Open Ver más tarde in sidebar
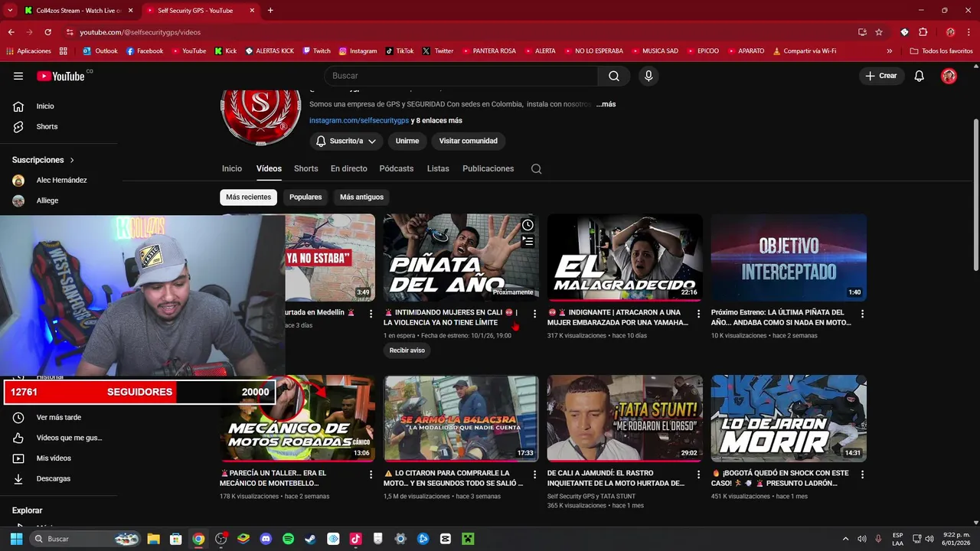 pyautogui.click(x=59, y=417)
